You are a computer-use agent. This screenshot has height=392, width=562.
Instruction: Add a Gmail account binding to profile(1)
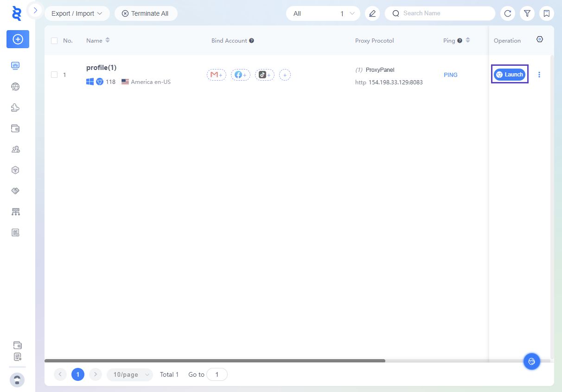click(216, 75)
